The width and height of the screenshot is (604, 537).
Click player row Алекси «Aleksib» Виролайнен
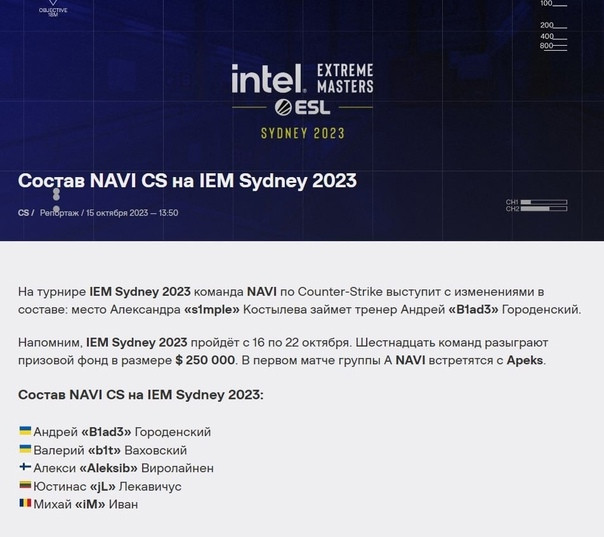click(117, 468)
